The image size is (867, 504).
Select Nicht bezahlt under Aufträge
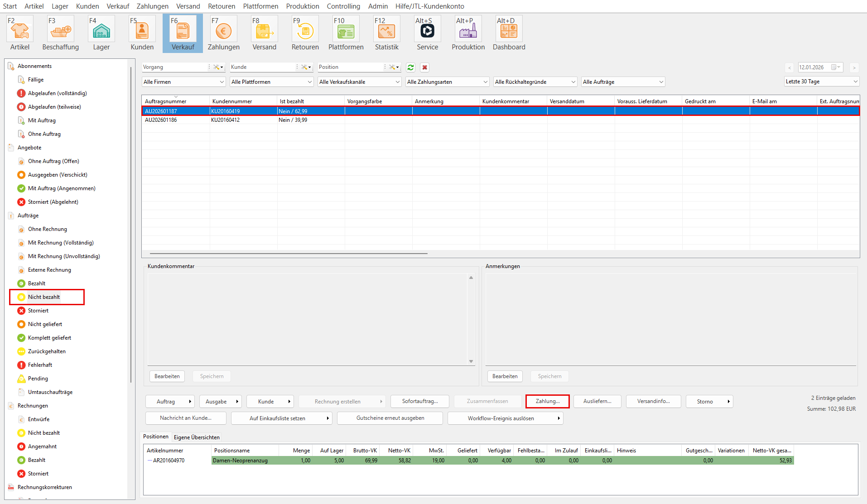point(44,297)
